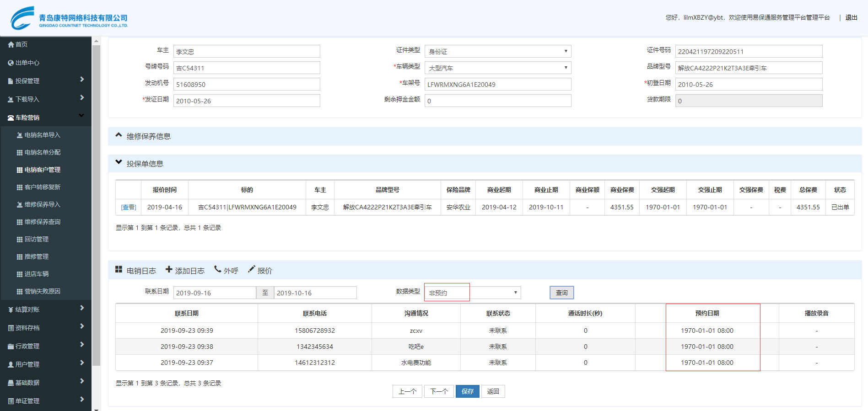The width and height of the screenshot is (868, 411).
Task: Open the 证件类型 dropdown
Action: click(497, 51)
